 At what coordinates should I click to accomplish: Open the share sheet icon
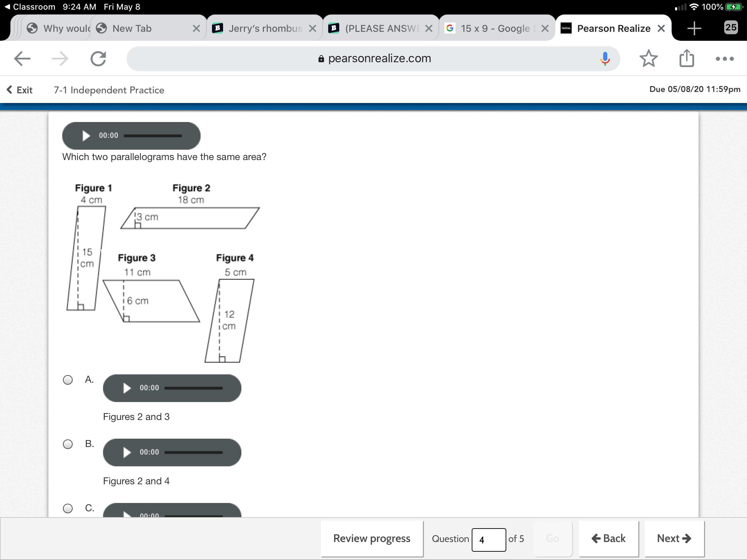click(686, 58)
